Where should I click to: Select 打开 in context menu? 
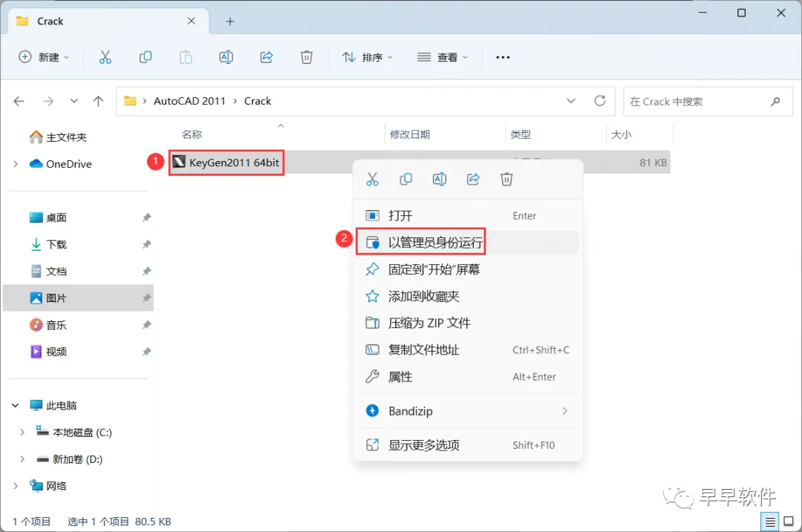click(x=468, y=216)
